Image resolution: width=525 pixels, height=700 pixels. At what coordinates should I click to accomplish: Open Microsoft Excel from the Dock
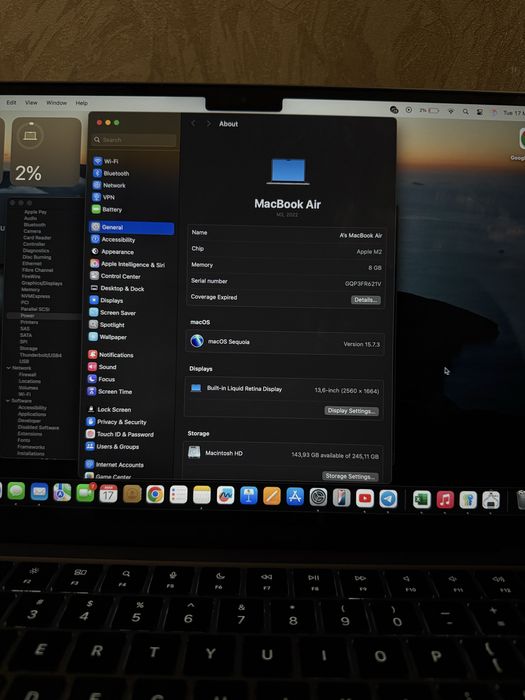coord(422,500)
